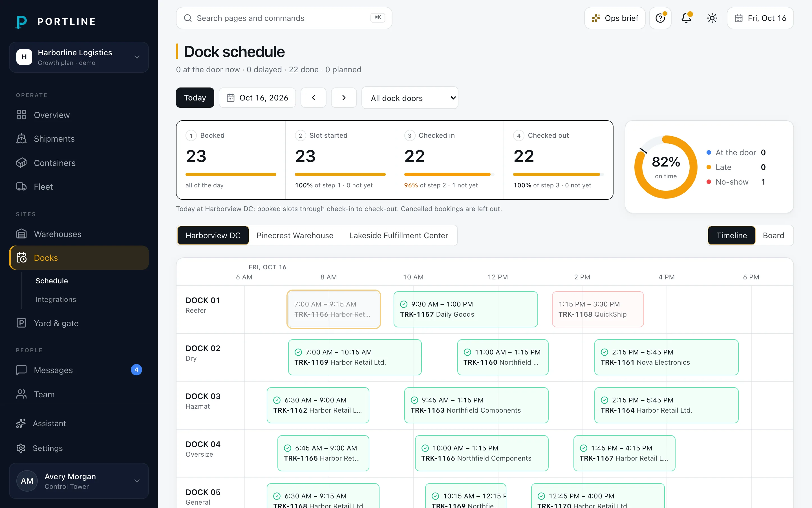Switch to Timeline view
This screenshot has width=812, height=508.
coord(731,236)
